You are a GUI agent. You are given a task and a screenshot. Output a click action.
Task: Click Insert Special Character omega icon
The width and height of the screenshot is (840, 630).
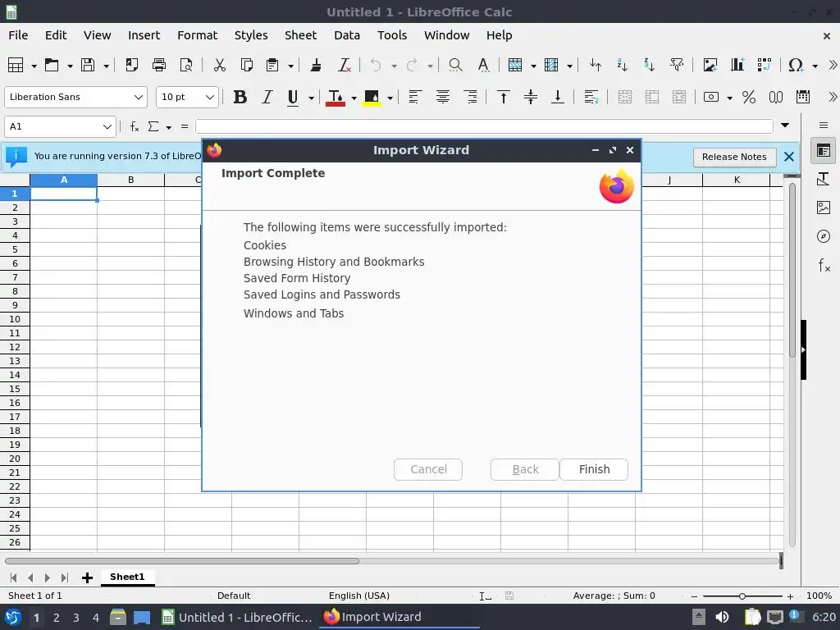click(796, 66)
